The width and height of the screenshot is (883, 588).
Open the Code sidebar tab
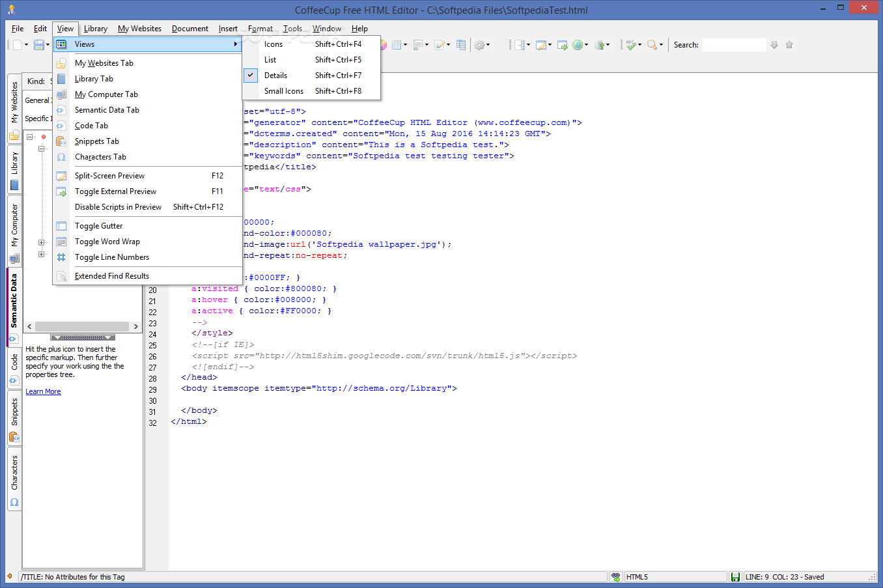click(14, 369)
